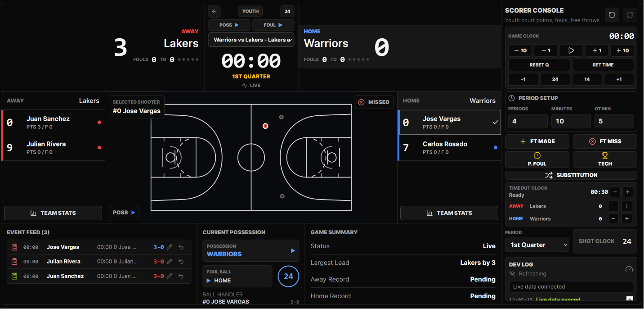The width and height of the screenshot is (644, 309).
Task: Record a personal foul with P.FOUL
Action: click(x=537, y=159)
